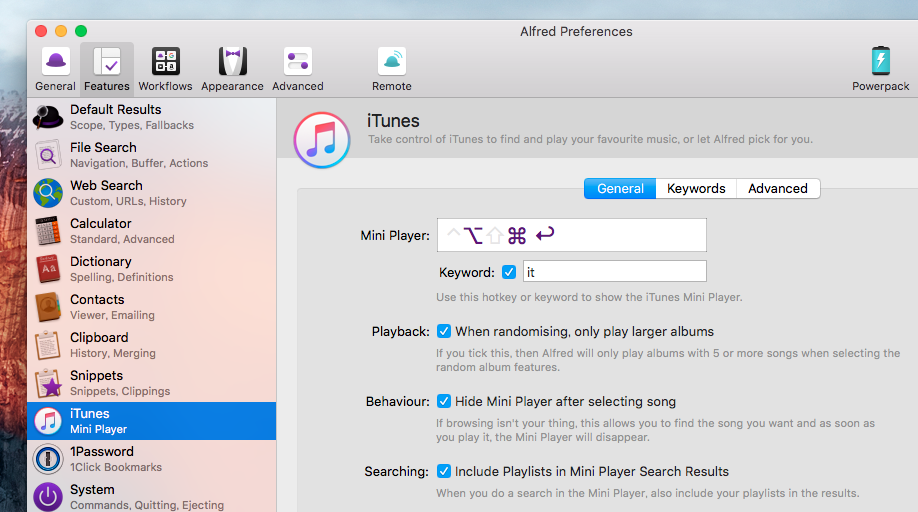Click the keyword text field containing "it"
Viewport: 918px width, 512px height.
pos(614,271)
